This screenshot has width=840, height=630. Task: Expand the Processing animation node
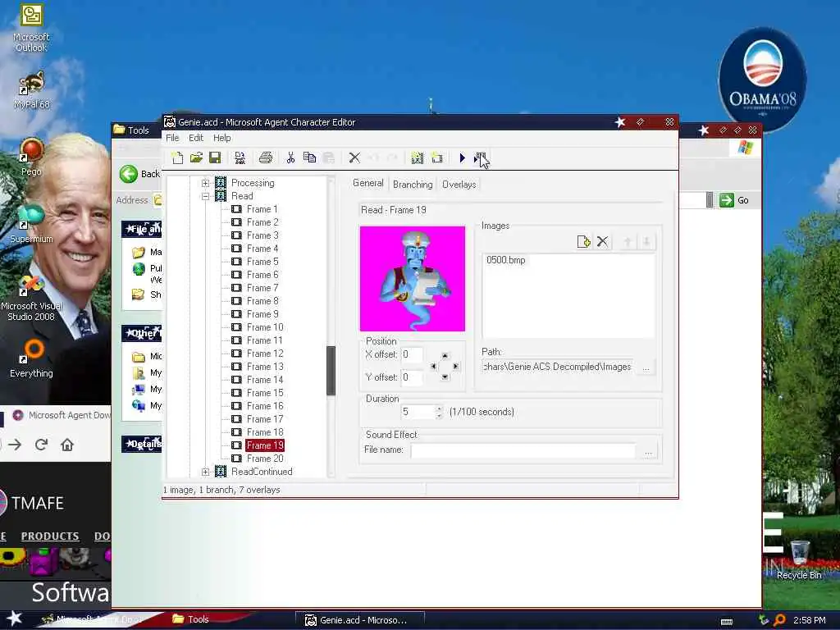point(205,183)
